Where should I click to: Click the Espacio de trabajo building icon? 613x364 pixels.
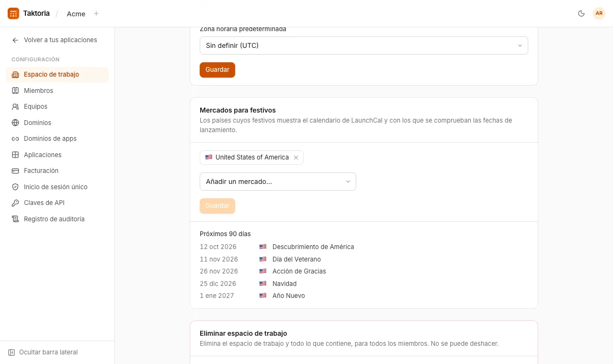point(15,75)
